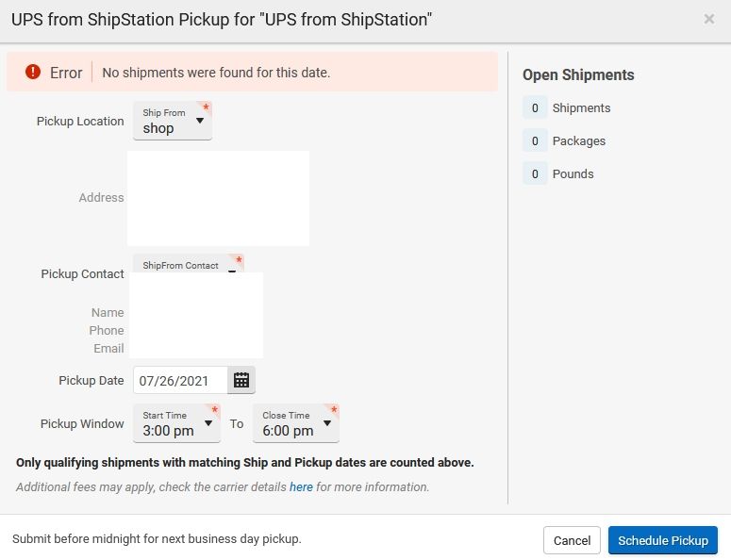Close the UPS pickup dialog
The height and width of the screenshot is (560, 731).
click(709, 19)
